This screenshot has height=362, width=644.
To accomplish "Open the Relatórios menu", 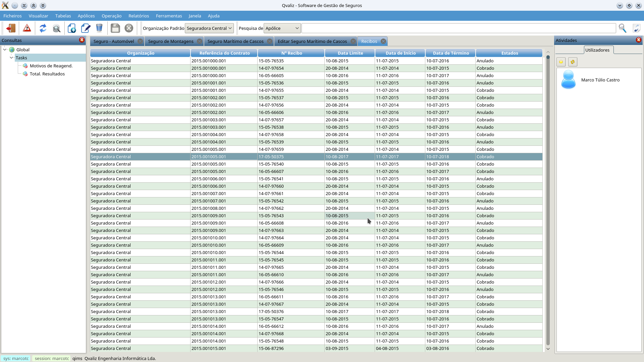I will tap(139, 16).
